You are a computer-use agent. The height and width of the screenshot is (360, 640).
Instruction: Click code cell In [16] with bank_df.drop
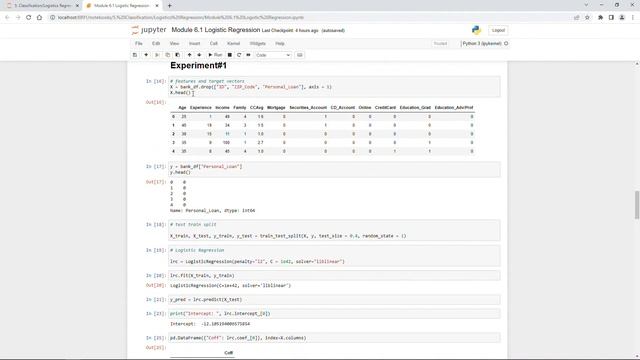(x=334, y=87)
